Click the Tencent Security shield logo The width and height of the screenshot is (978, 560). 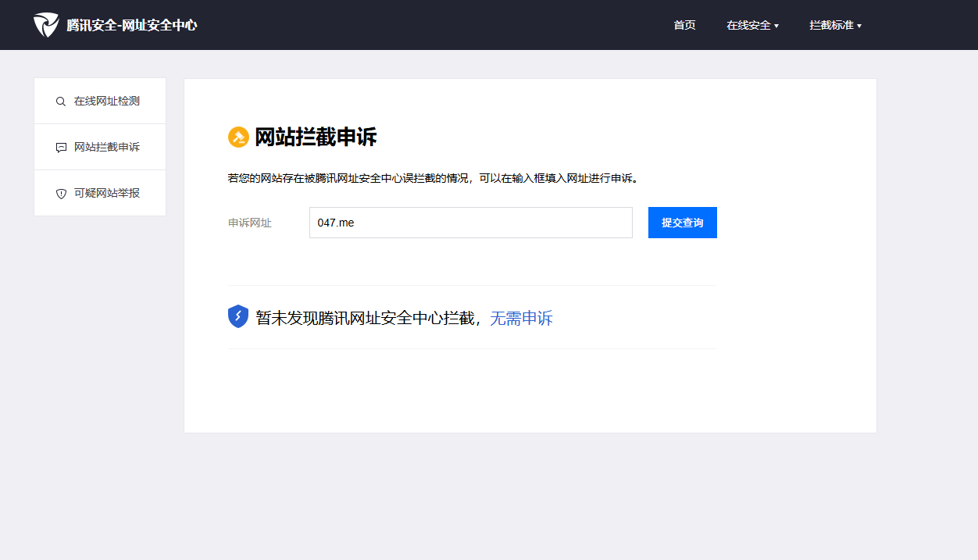[x=46, y=25]
